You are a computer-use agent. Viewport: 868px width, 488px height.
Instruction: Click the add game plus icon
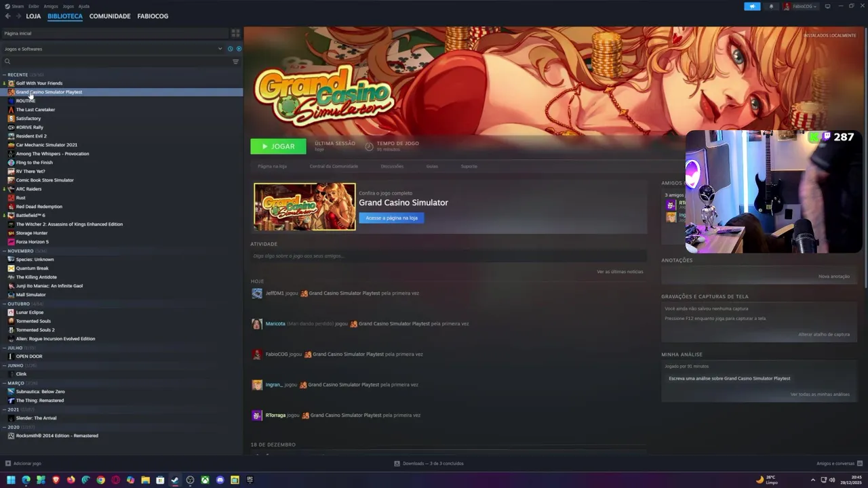click(8, 464)
